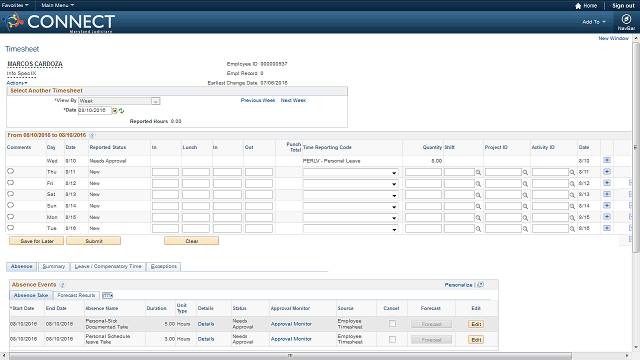Open comments bubble for Sun 8/14
Viewport: 640px width, 360px height.
11,205
